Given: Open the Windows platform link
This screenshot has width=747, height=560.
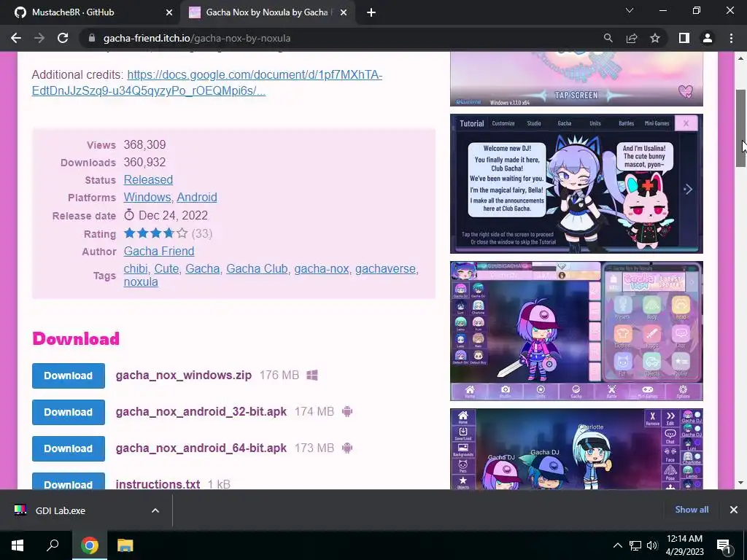Looking at the screenshot, I should point(147,197).
